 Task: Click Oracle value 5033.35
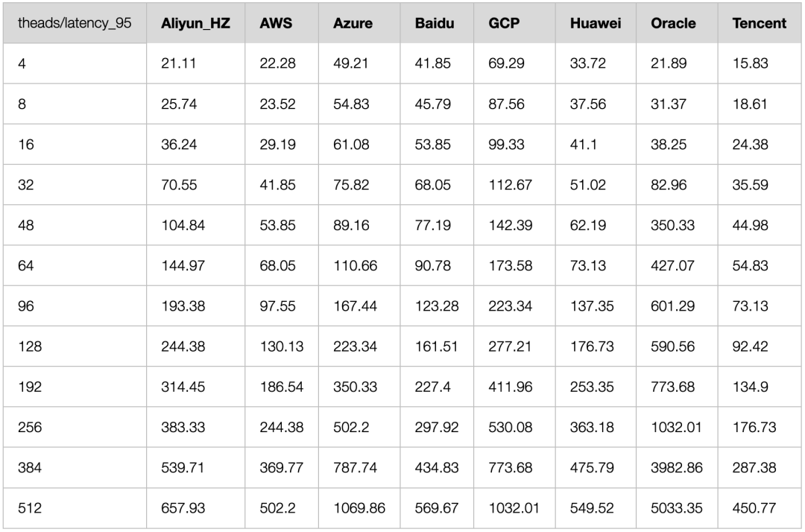click(x=677, y=508)
